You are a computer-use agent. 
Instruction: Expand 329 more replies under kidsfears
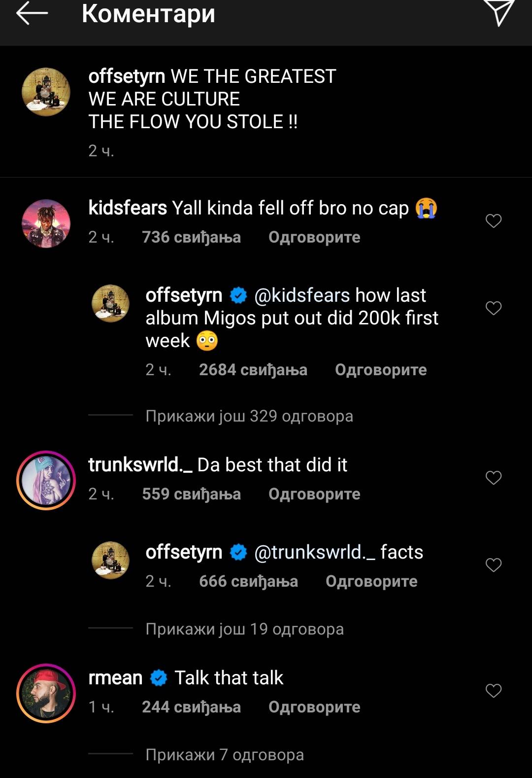(249, 416)
